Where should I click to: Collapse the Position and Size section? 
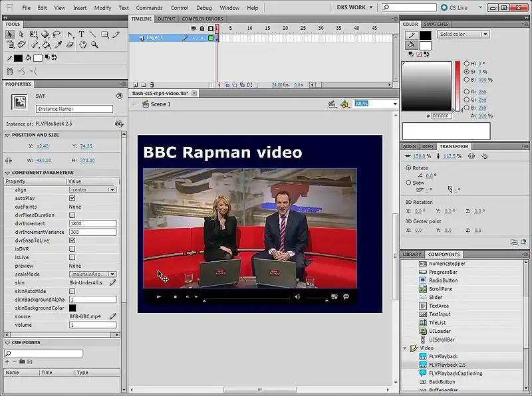(x=7, y=135)
